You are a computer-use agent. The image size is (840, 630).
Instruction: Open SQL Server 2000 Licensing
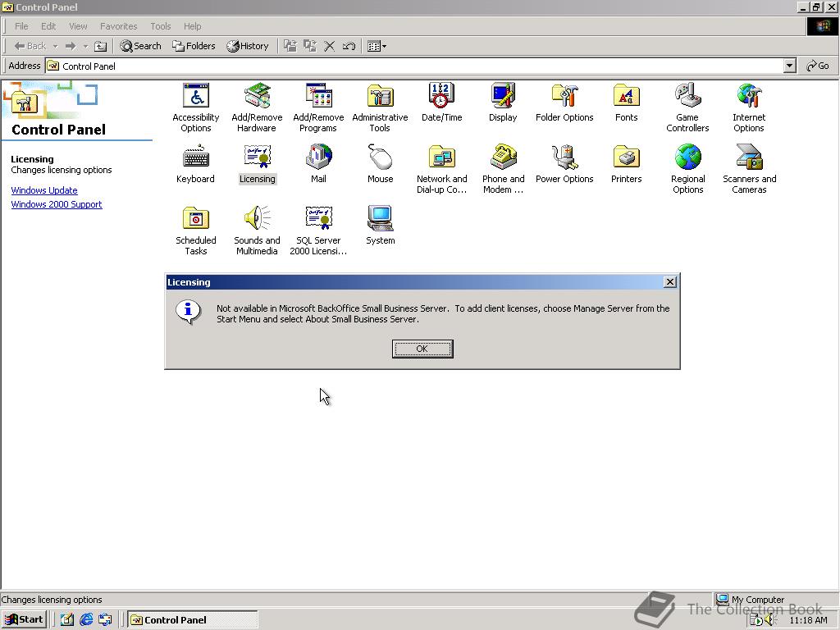pos(318,231)
